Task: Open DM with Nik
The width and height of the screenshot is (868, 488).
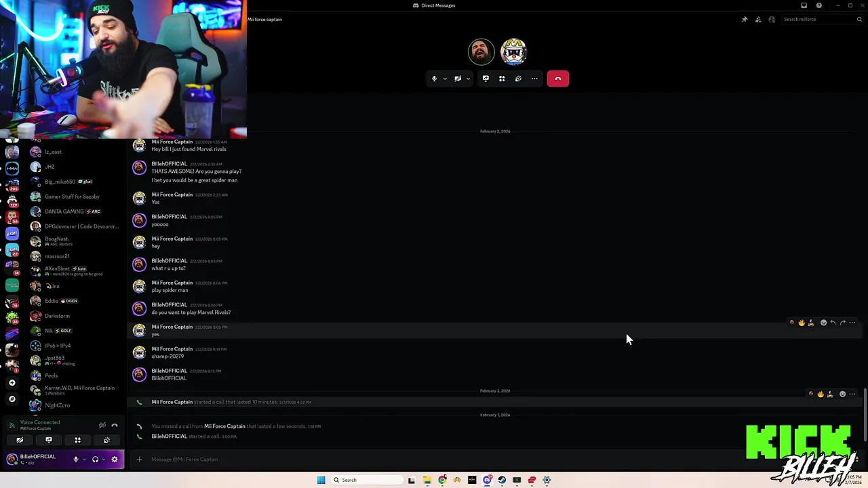Action: click(75, 331)
